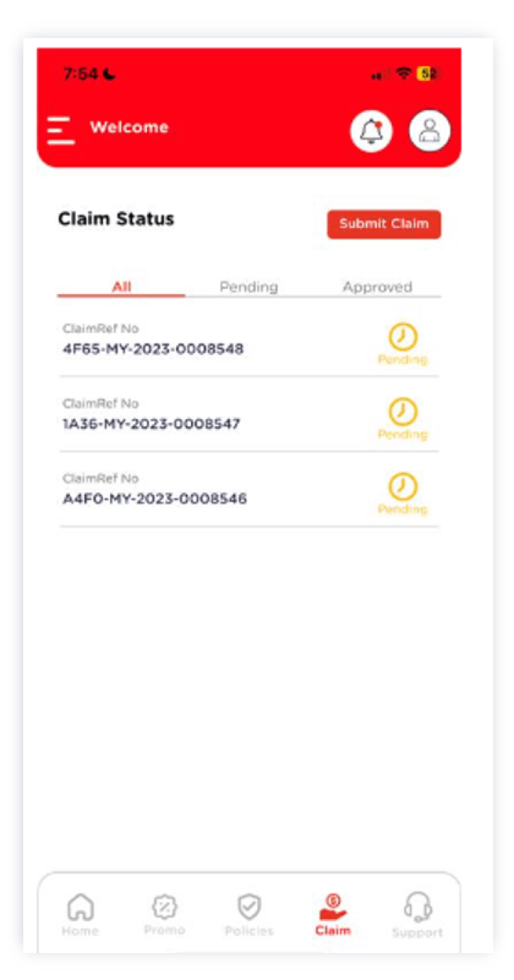Image resolution: width=514 pixels, height=980 pixels.
Task: Open the hamburger navigation menu
Action: pyautogui.click(x=60, y=127)
